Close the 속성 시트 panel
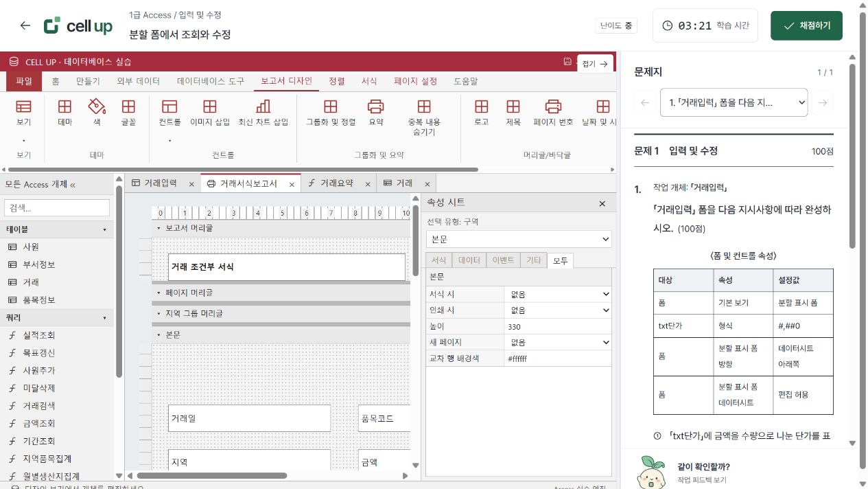Viewport: 868px width, 489px height. (x=602, y=203)
